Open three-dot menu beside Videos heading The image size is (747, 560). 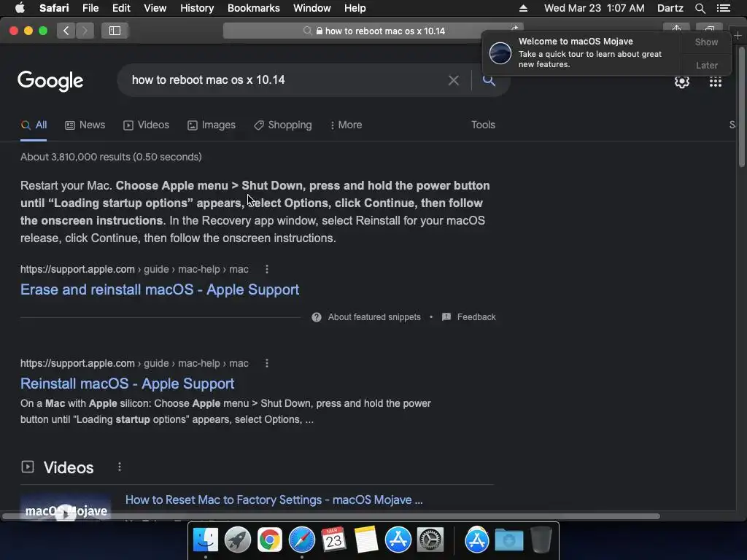click(x=120, y=467)
